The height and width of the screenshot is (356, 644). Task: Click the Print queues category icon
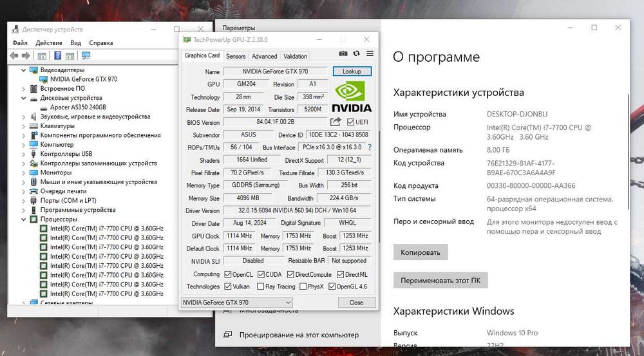[x=33, y=191]
